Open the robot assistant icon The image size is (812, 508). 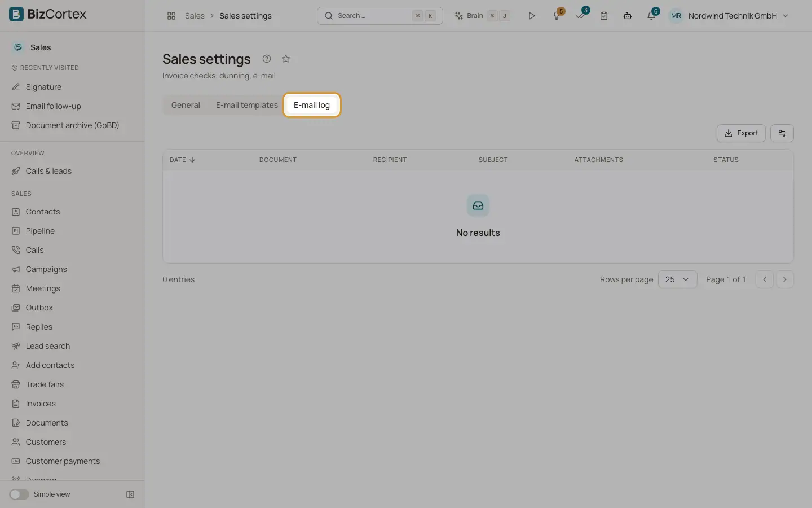coord(628,16)
